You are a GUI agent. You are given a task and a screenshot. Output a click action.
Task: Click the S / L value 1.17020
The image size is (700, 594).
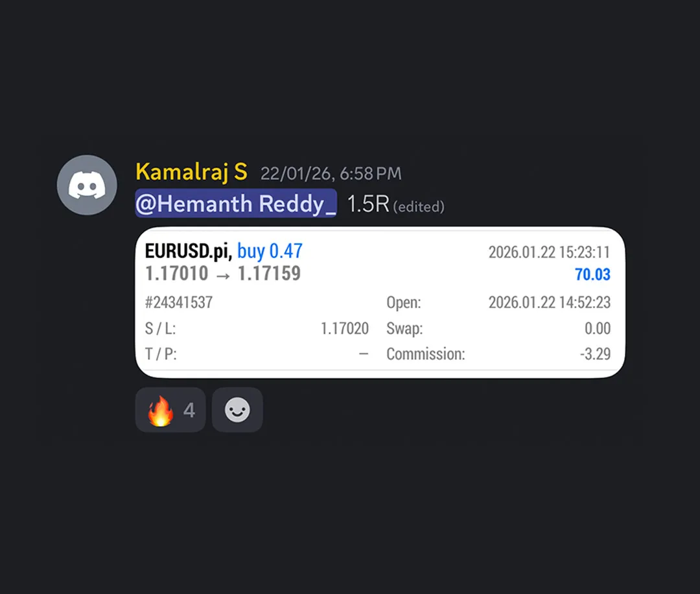click(x=345, y=328)
